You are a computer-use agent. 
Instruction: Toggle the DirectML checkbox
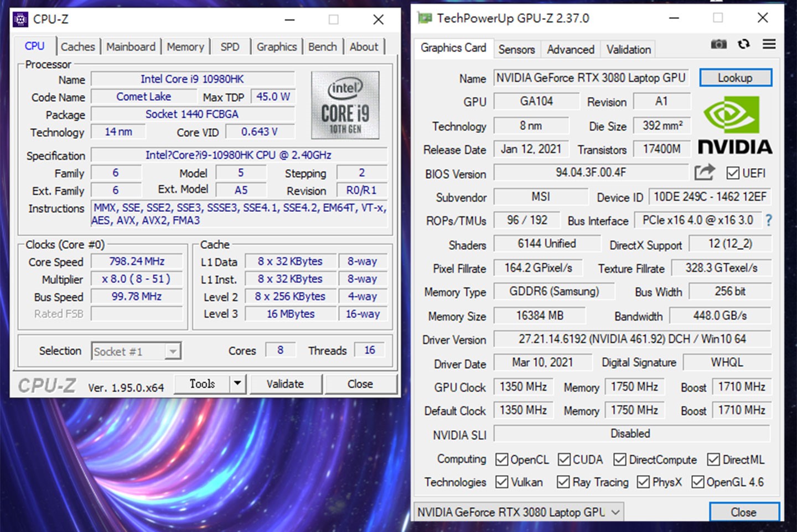point(714,460)
